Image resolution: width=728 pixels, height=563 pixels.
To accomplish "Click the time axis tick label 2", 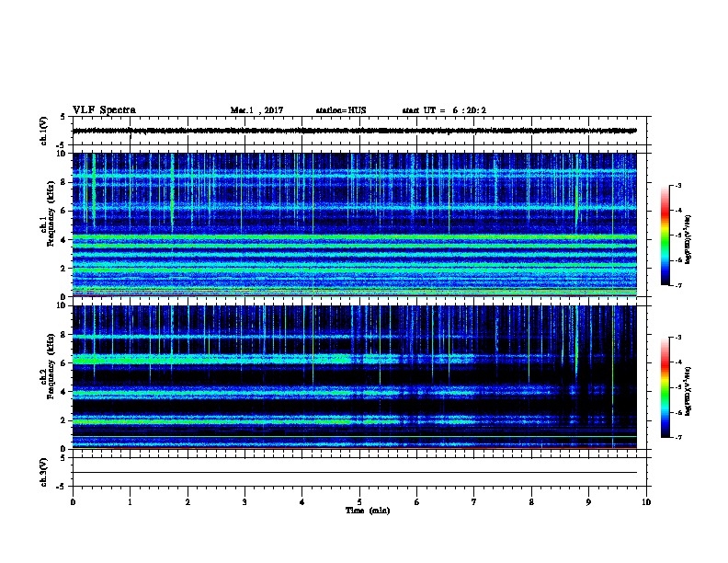I will point(188,502).
